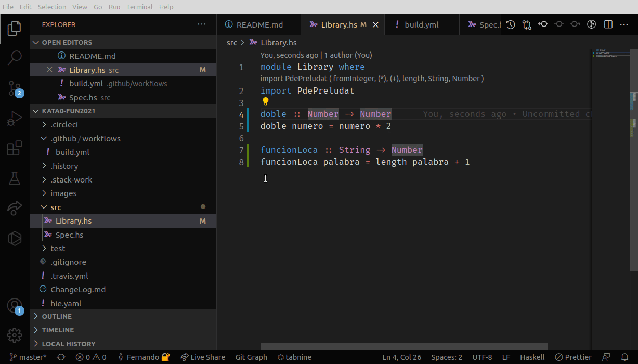Expand the test folder

pos(123,248)
